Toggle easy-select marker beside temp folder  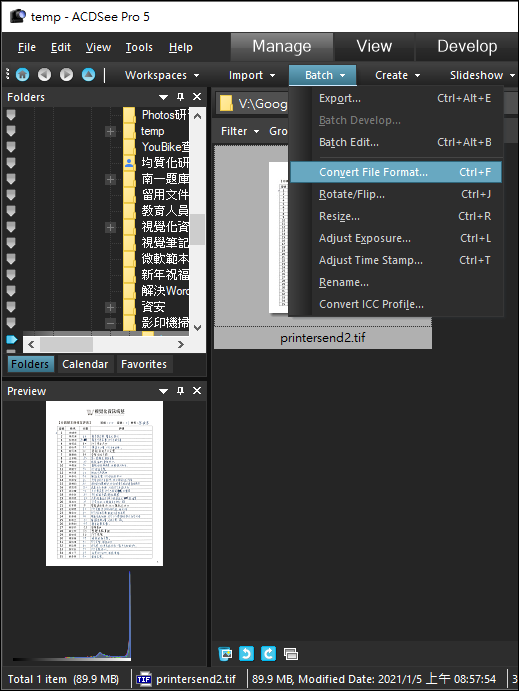11,131
